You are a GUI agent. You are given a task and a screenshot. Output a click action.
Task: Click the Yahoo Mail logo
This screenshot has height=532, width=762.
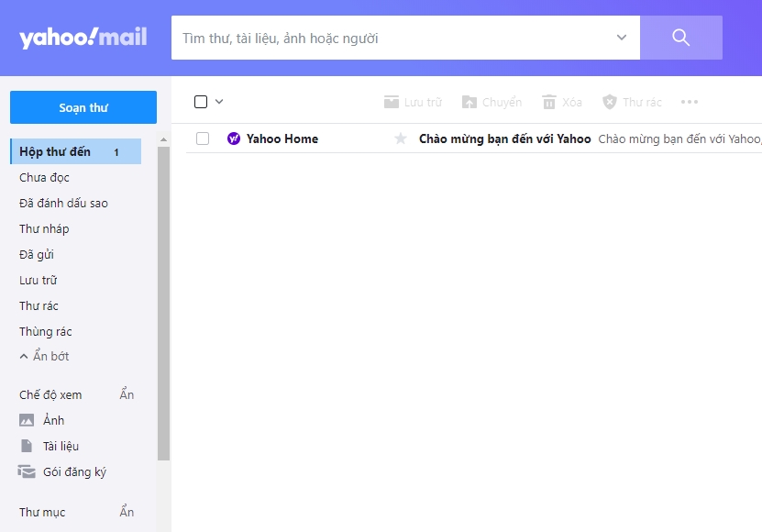83,38
